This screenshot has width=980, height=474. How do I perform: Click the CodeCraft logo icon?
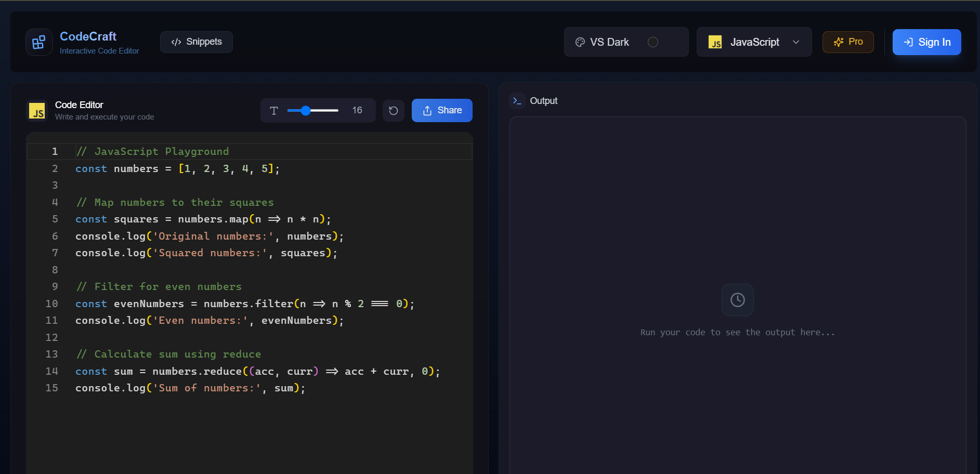coord(39,42)
